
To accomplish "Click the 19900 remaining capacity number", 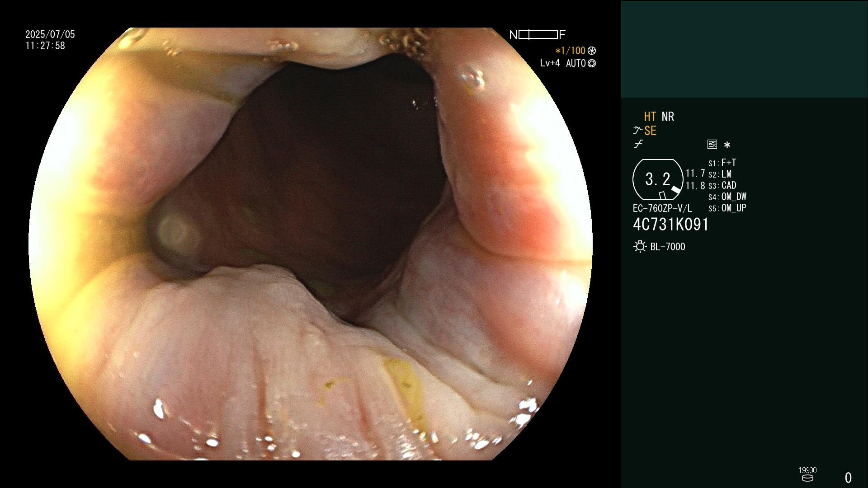I will pos(807,470).
